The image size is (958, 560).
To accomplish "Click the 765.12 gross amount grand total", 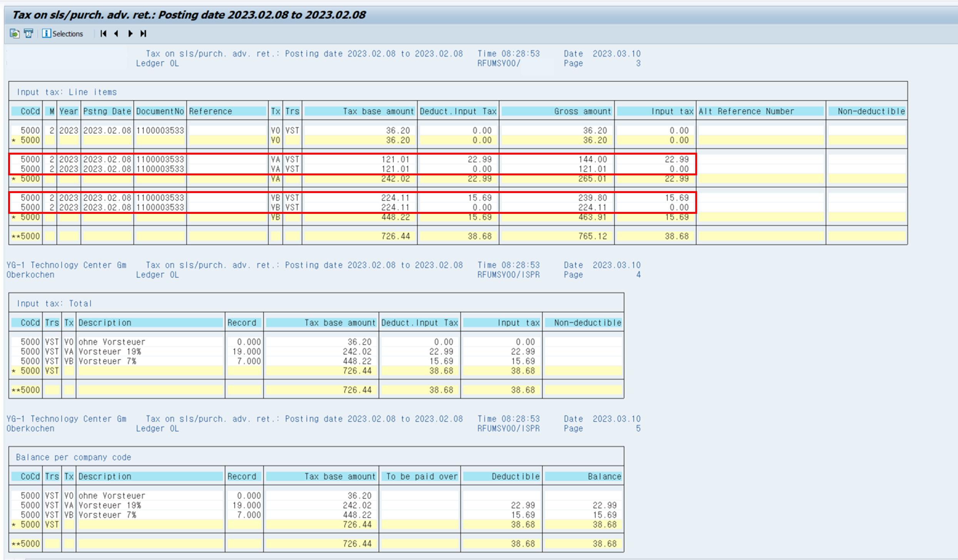I will (592, 236).
